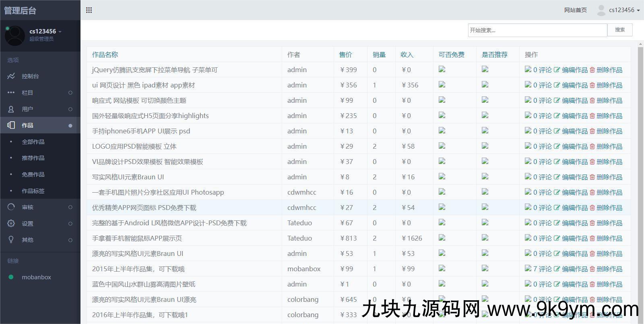Focus the 开始搜索 search input field
Image resolution: width=644 pixels, height=324 pixels.
537,30
